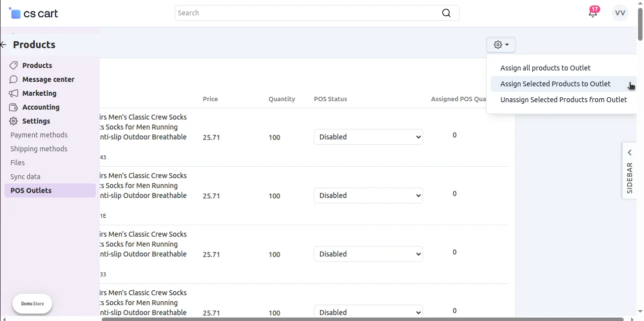The height and width of the screenshot is (321, 644).
Task: Click the search magnifier icon
Action: pyautogui.click(x=446, y=13)
